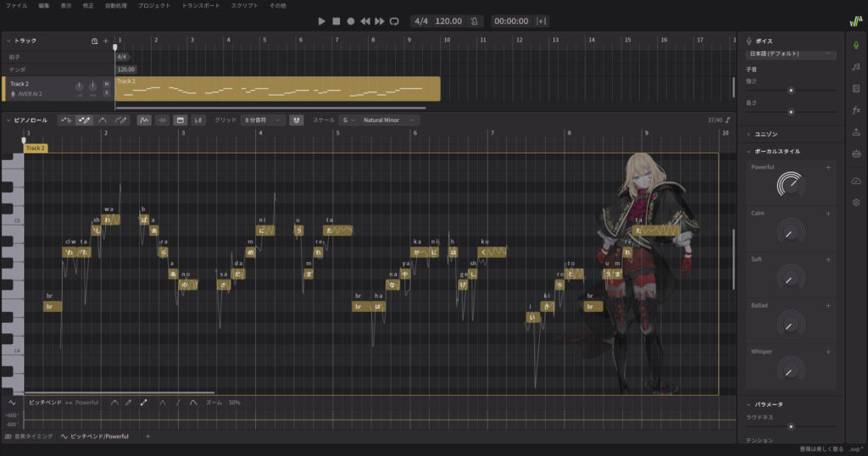Click the 子音 強さ slider handle
868x456 pixels.
[x=791, y=89]
